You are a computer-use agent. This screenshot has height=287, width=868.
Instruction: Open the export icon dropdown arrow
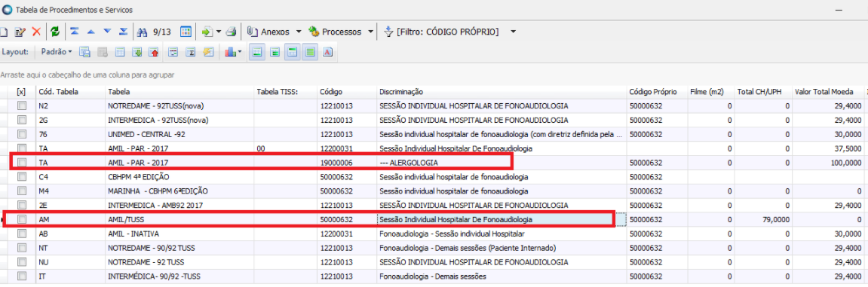click(x=219, y=32)
